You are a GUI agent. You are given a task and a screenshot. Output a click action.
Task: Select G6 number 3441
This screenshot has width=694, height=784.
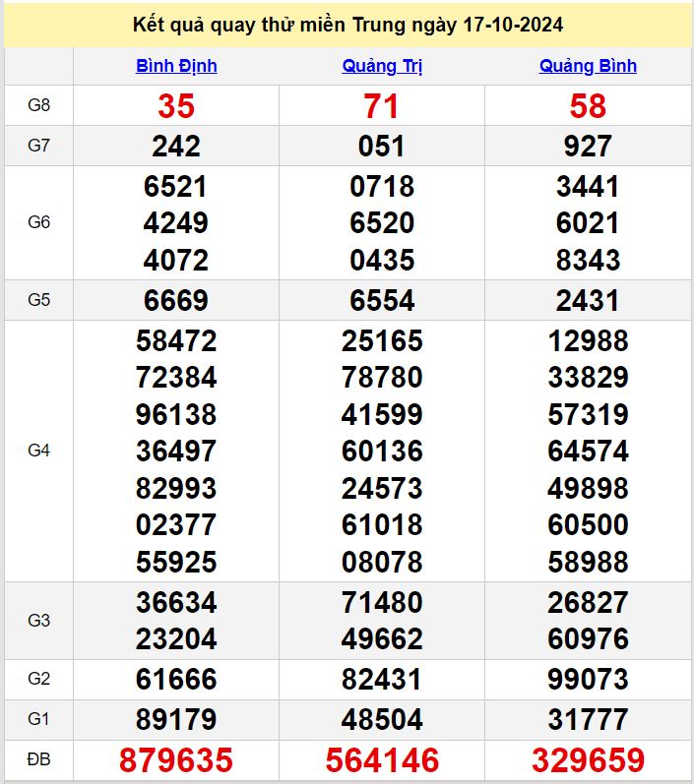[588, 187]
